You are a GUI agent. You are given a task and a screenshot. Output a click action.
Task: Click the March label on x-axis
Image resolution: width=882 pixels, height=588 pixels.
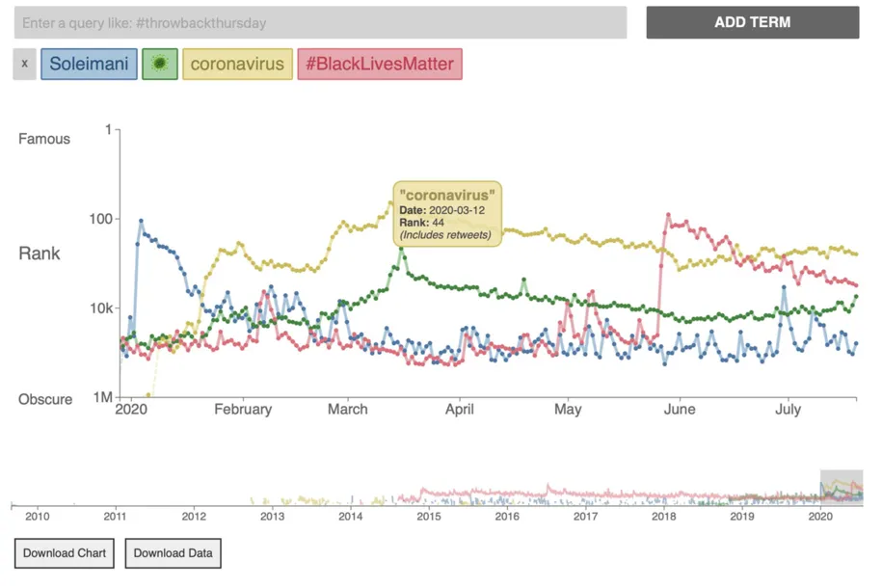coord(347,410)
